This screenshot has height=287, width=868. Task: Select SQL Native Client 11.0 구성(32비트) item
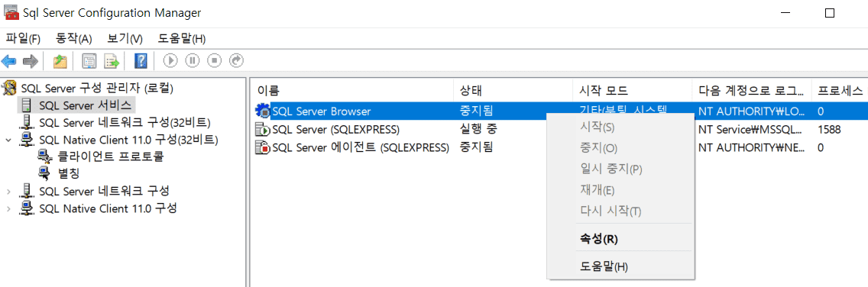(128, 140)
